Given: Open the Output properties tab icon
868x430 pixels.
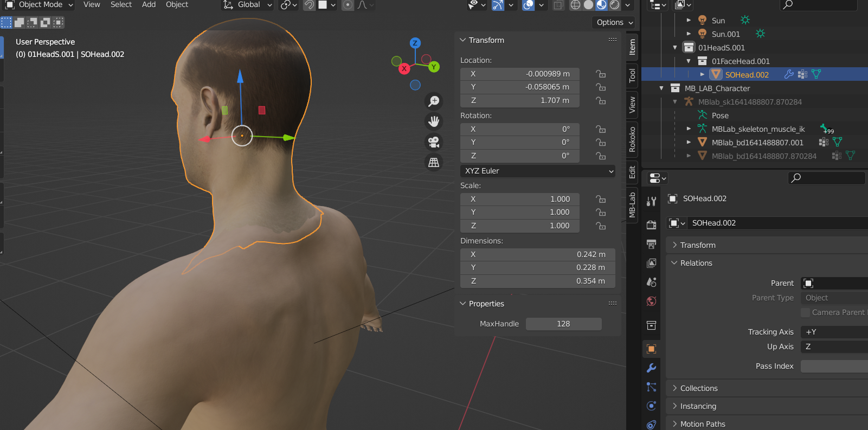Looking at the screenshot, I should (x=652, y=244).
